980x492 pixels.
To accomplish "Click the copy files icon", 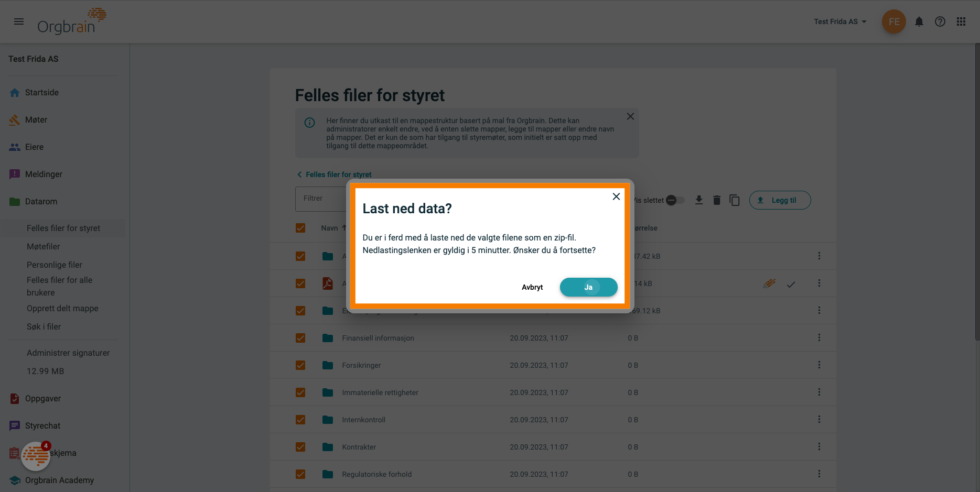I will click(735, 200).
